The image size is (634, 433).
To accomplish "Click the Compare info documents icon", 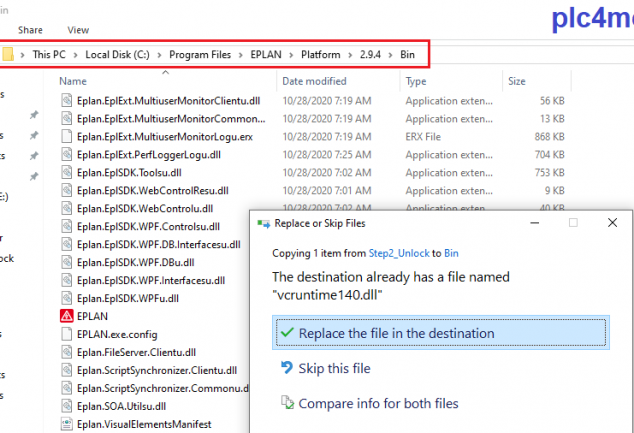I will click(287, 404).
